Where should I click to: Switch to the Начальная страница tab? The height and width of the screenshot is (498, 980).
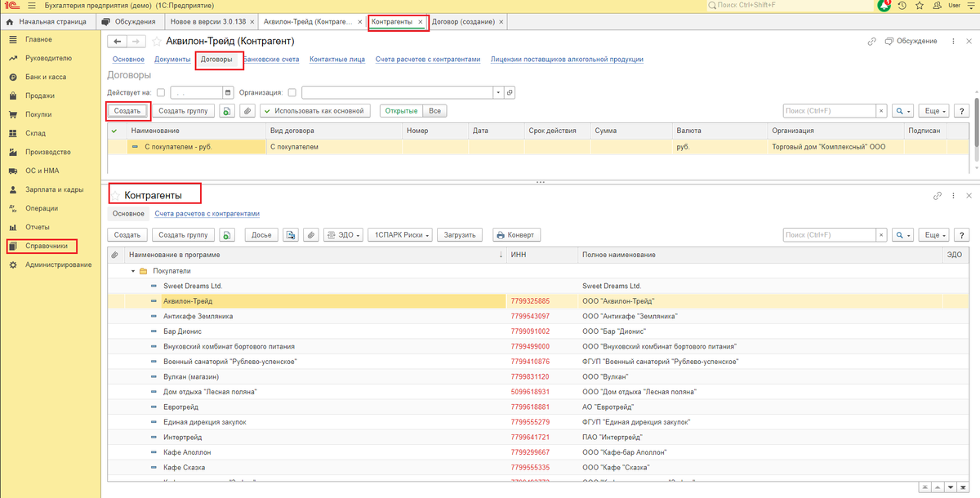[48, 21]
